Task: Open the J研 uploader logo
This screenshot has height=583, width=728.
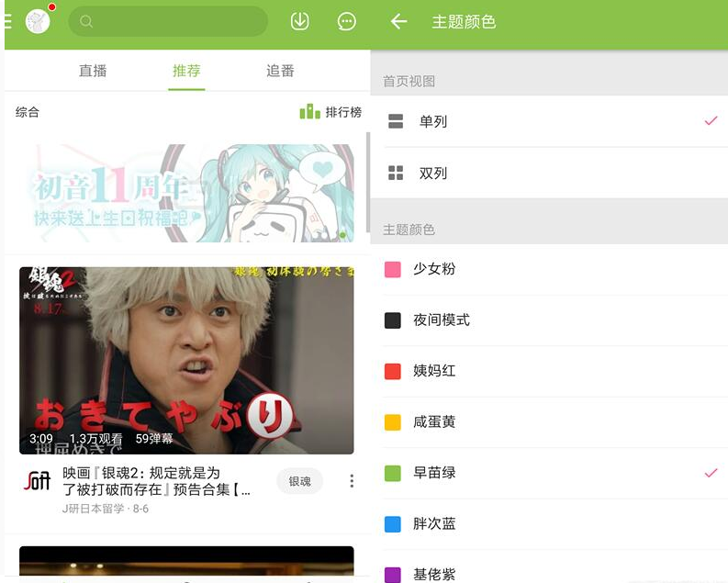Action: [x=37, y=481]
